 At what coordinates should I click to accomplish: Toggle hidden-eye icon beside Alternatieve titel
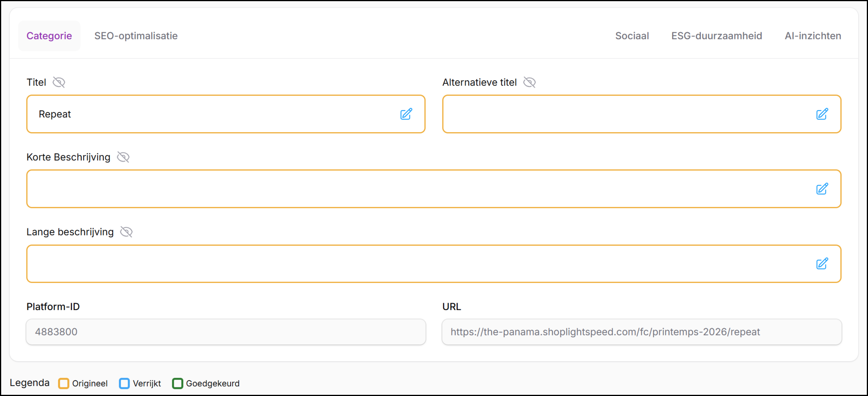click(x=530, y=82)
